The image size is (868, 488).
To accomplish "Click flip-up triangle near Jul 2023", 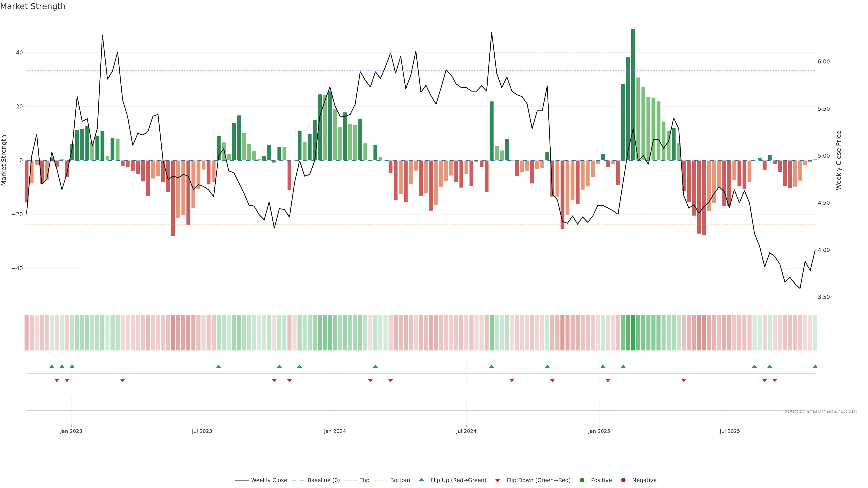I will pos(219,366).
